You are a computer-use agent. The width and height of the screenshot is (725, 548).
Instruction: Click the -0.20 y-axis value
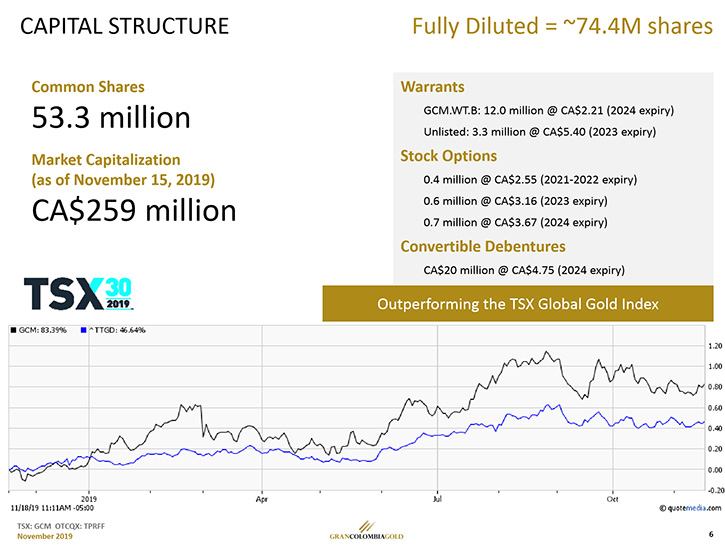[714, 490]
